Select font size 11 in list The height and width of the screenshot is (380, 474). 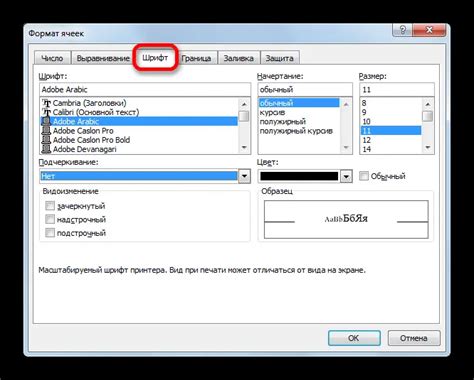coord(391,131)
